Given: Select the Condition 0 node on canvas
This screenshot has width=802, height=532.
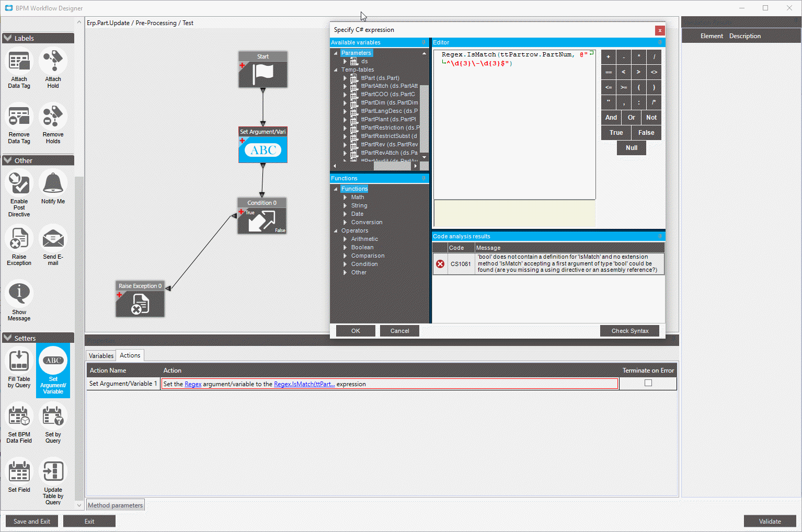Looking at the screenshot, I should 262,216.
